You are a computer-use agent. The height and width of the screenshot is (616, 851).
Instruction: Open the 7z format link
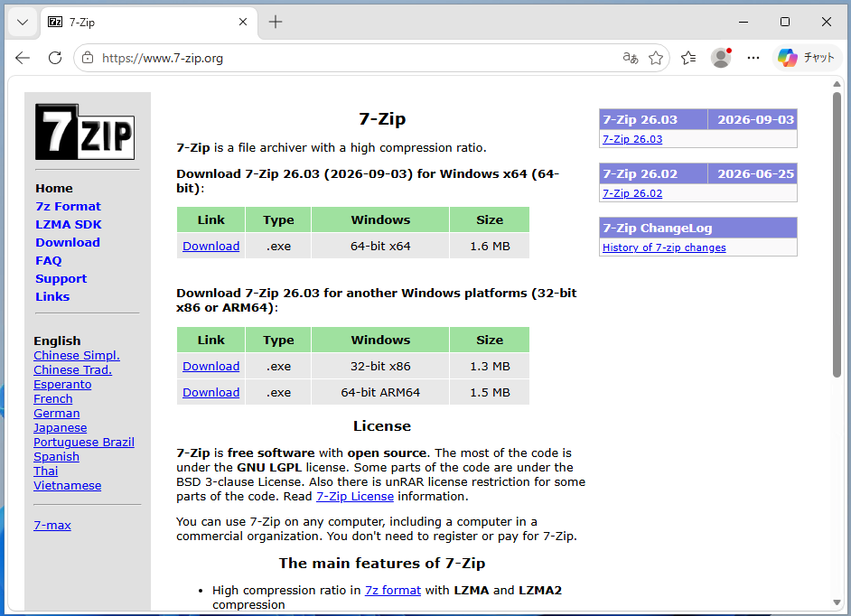click(393, 591)
